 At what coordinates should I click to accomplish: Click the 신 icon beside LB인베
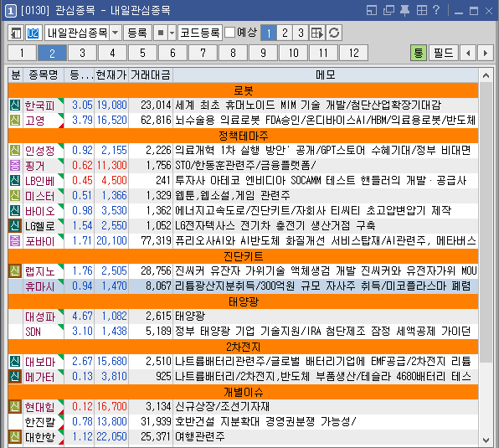pyautogui.click(x=15, y=180)
